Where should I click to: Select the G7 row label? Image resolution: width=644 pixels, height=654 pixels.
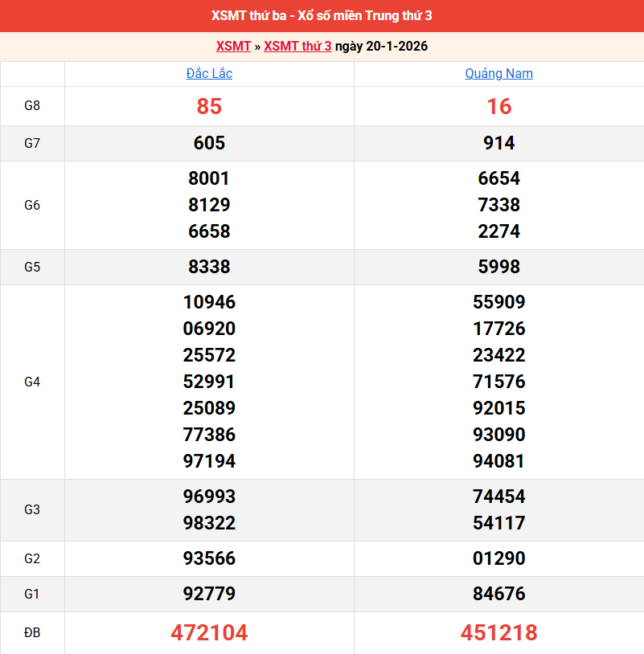point(33,143)
